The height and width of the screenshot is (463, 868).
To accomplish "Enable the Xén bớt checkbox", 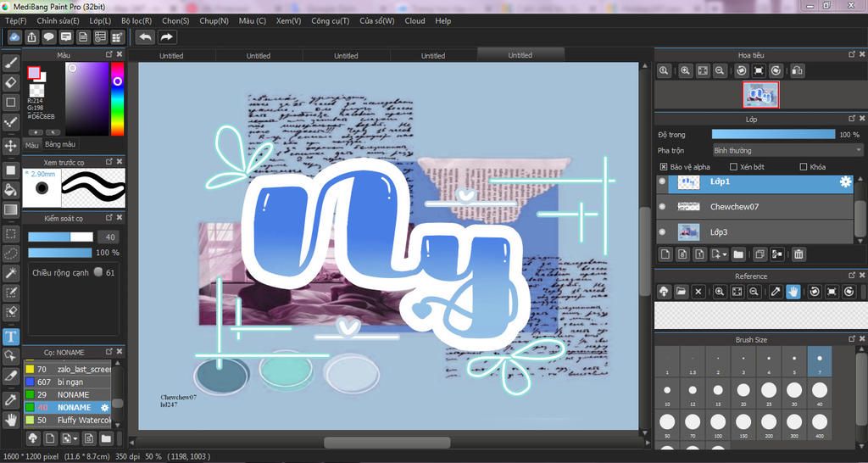I will [733, 167].
